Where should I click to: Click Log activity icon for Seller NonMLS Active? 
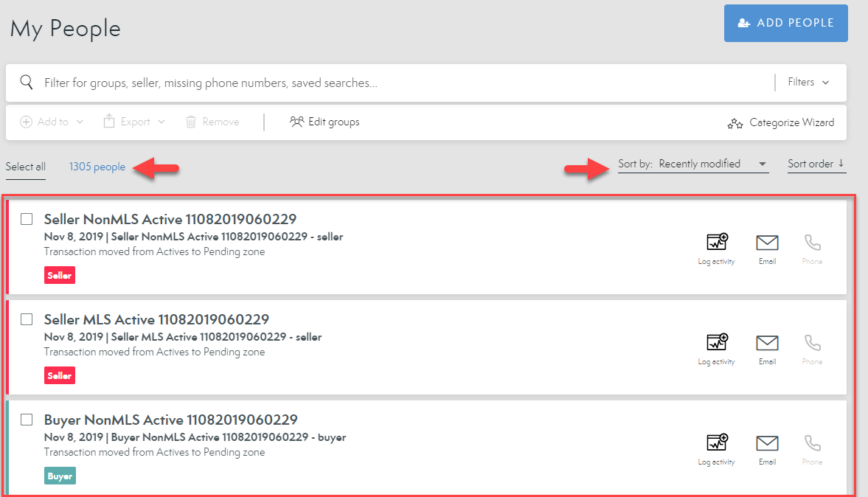coord(717,243)
